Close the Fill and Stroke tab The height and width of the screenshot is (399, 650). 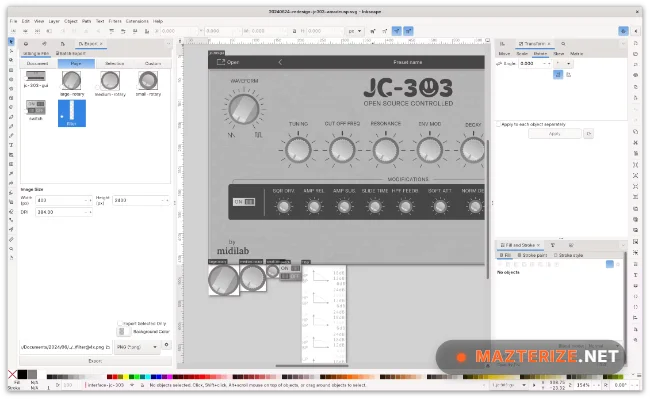click(538, 245)
